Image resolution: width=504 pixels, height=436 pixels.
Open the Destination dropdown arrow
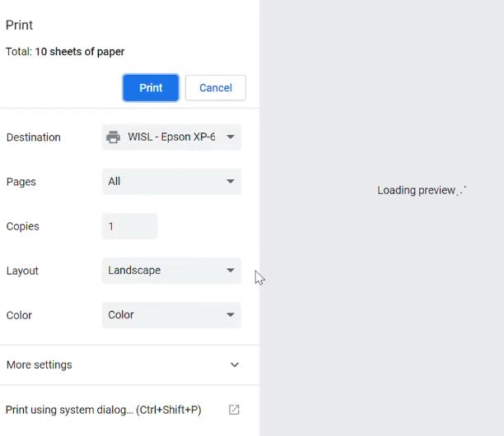tap(230, 137)
